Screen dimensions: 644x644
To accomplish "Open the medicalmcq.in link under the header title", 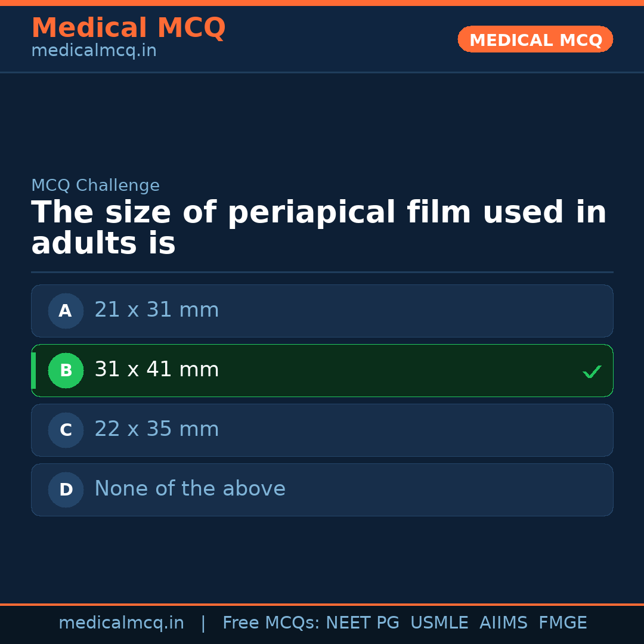I will pyautogui.click(x=94, y=51).
